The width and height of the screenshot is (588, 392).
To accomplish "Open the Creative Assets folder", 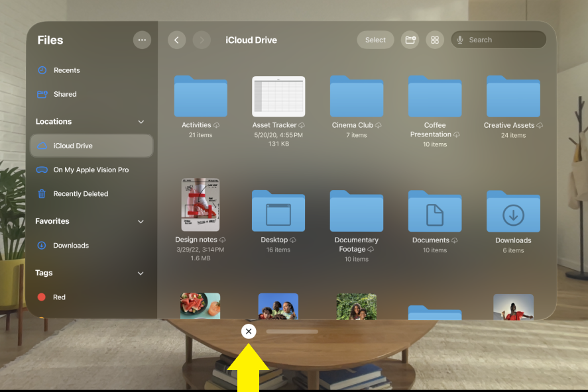I will tap(513, 97).
